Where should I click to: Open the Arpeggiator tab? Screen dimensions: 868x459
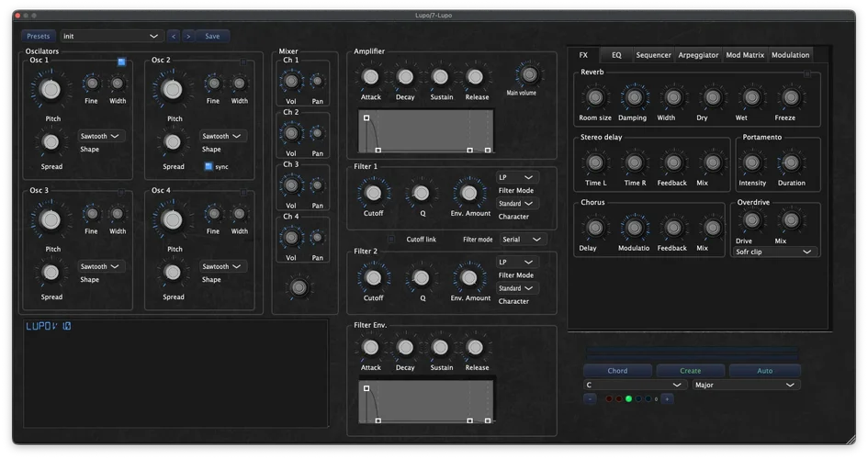click(x=698, y=55)
